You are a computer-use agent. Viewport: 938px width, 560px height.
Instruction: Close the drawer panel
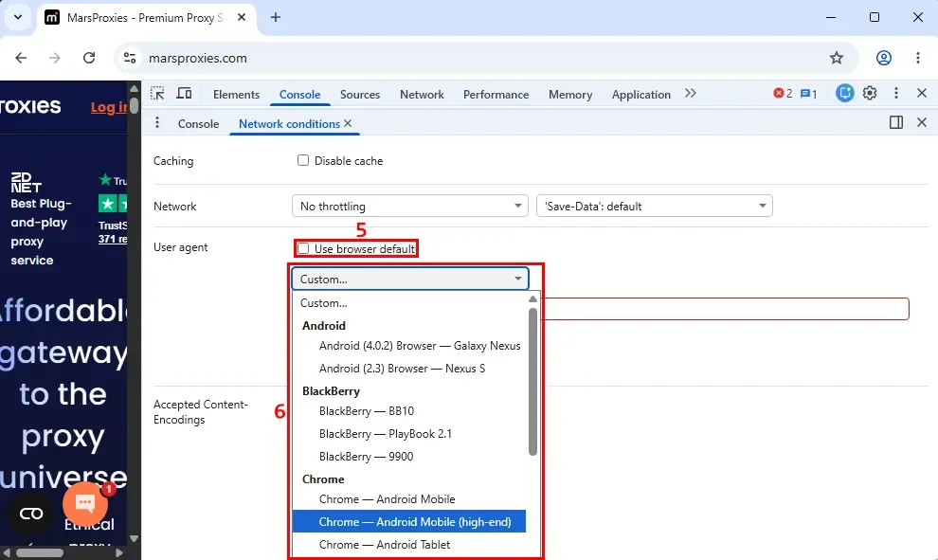pyautogui.click(x=922, y=122)
